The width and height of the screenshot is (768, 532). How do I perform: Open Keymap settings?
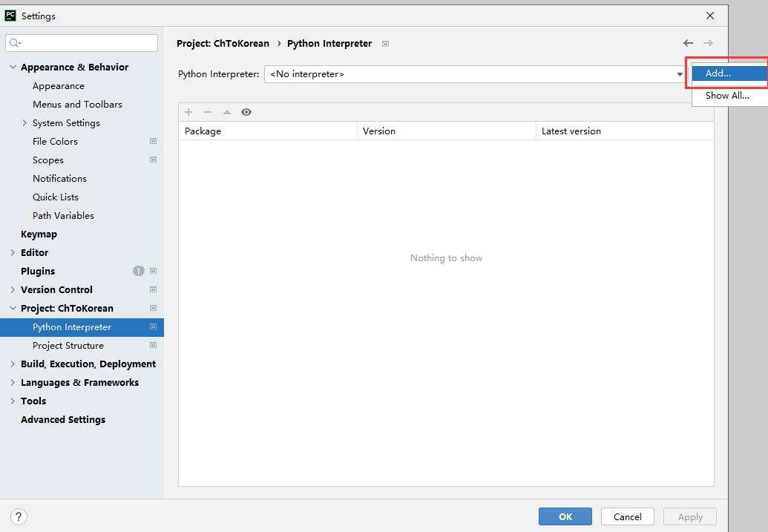[x=39, y=234]
